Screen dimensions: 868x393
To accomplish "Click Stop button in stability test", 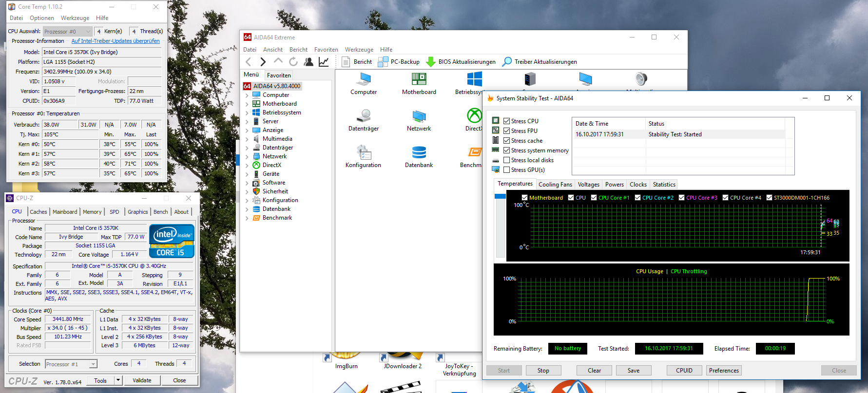I will click(543, 371).
